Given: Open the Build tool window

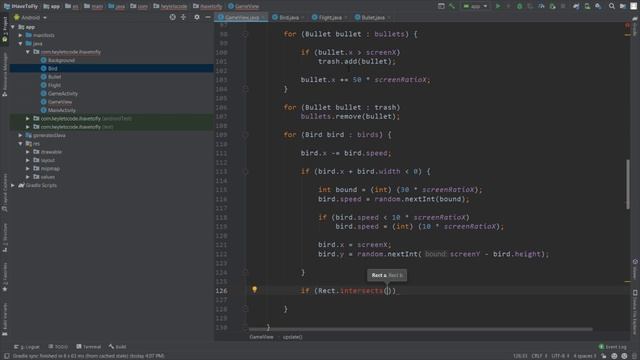Looking at the screenshot, I should (x=118, y=347).
